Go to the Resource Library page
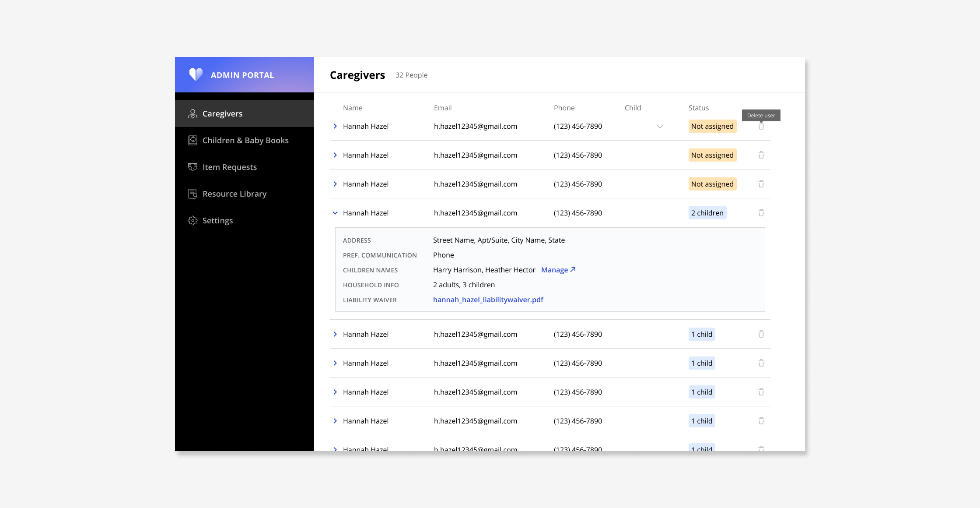Viewport: 980px width, 508px height. click(234, 194)
